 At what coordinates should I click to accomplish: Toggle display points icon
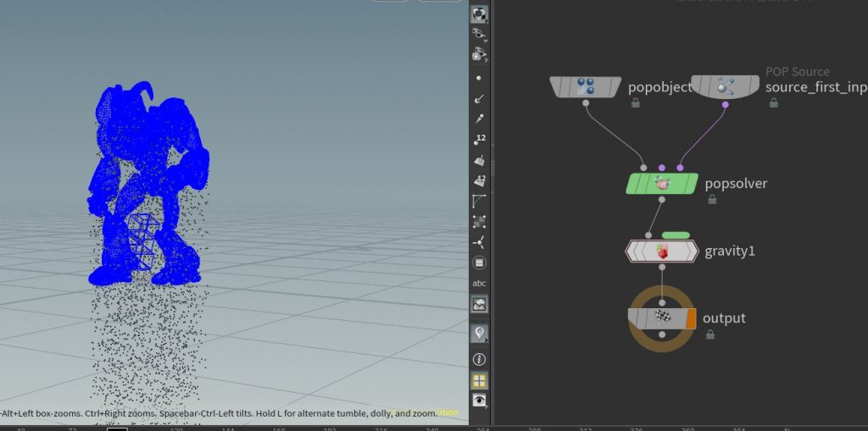click(479, 78)
